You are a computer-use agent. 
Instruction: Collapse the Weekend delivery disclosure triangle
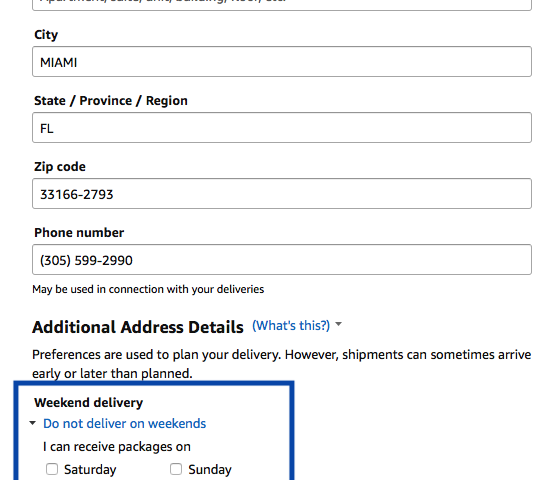[32, 423]
